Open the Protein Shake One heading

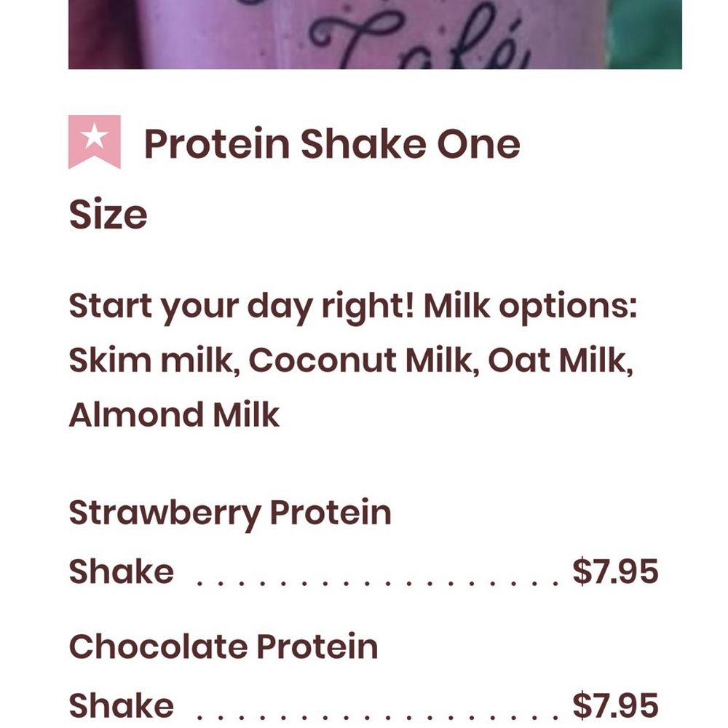point(332,144)
